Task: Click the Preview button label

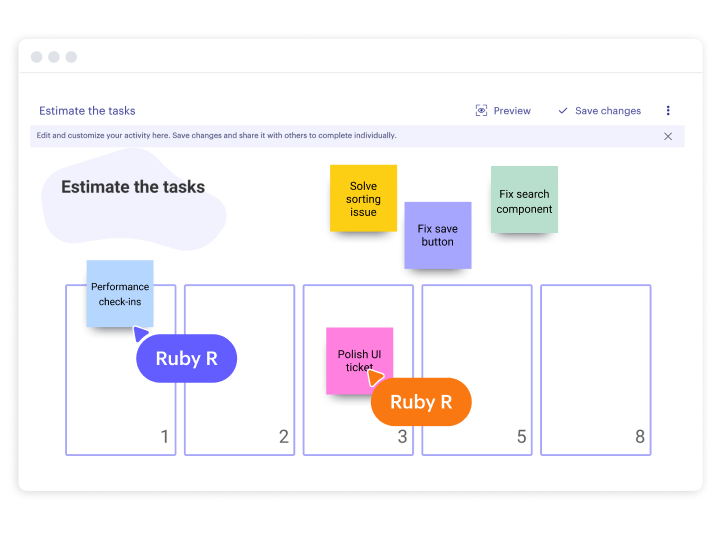Action: (x=512, y=111)
